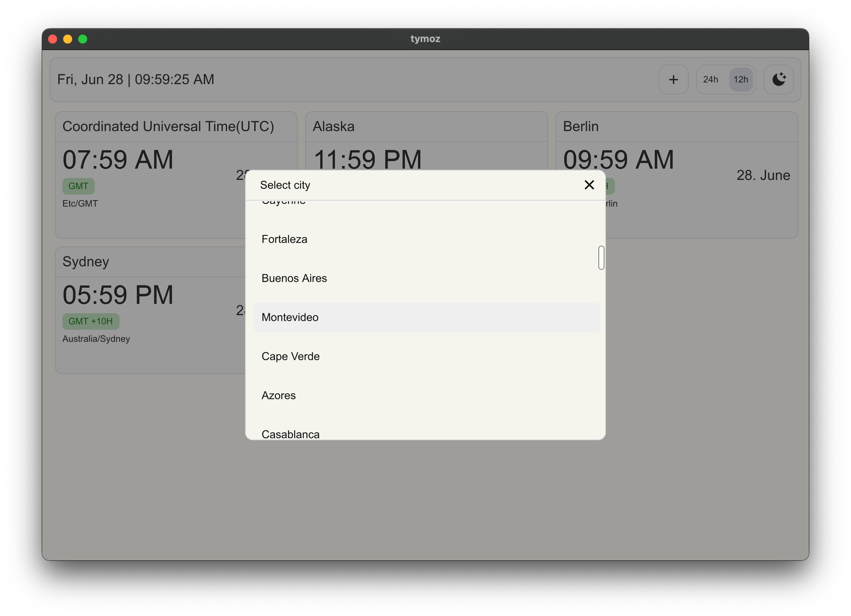Click the Sydney card's GMT +10H badge

click(91, 321)
